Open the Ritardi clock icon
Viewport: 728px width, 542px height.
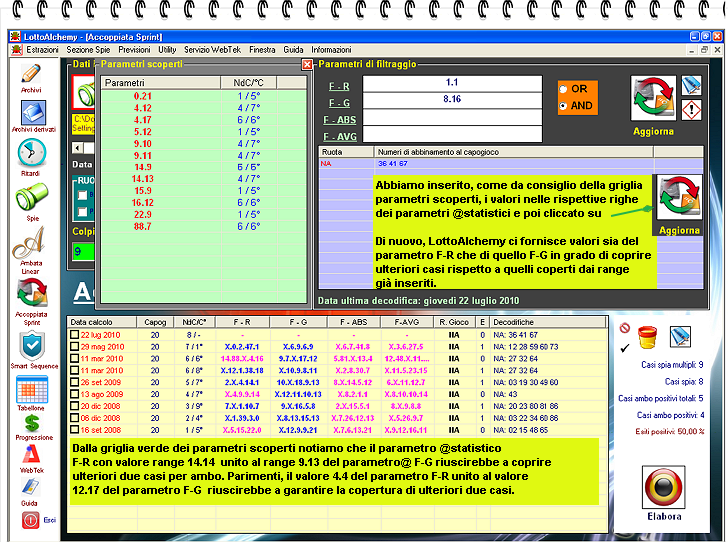point(32,153)
